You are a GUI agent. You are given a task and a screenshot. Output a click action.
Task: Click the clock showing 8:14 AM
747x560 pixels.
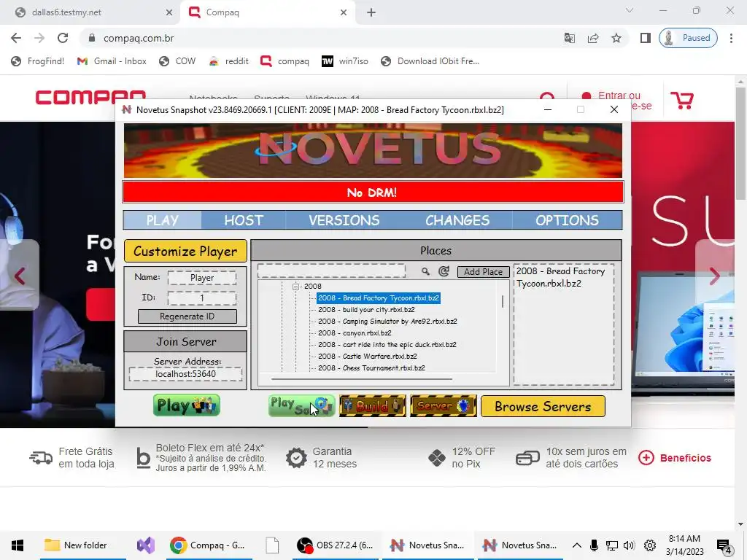(684, 545)
